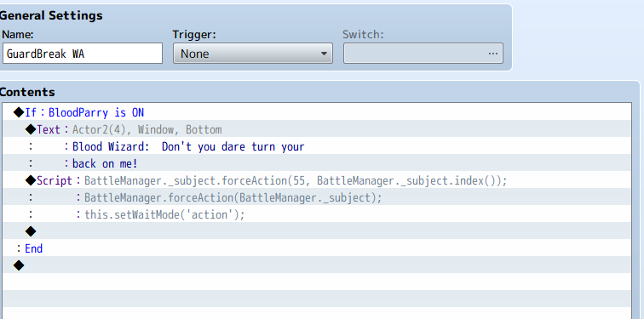644x319 pixels.
Task: Select the empty diamond line inside the If block
Action: click(317, 231)
